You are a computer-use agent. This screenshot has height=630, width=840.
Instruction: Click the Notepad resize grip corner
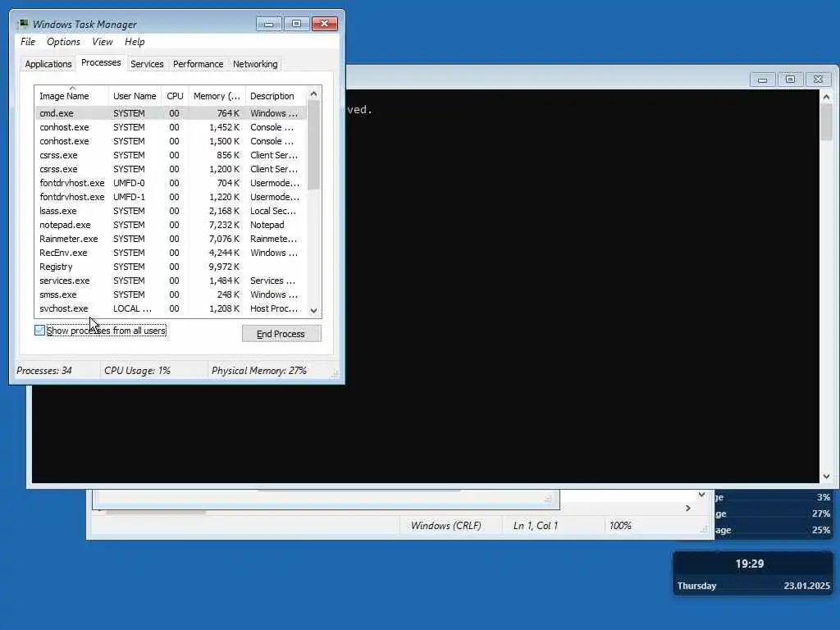[704, 530]
